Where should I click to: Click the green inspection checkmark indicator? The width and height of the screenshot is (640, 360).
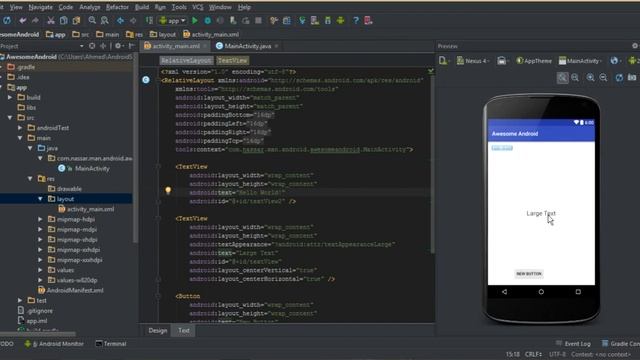point(431,71)
